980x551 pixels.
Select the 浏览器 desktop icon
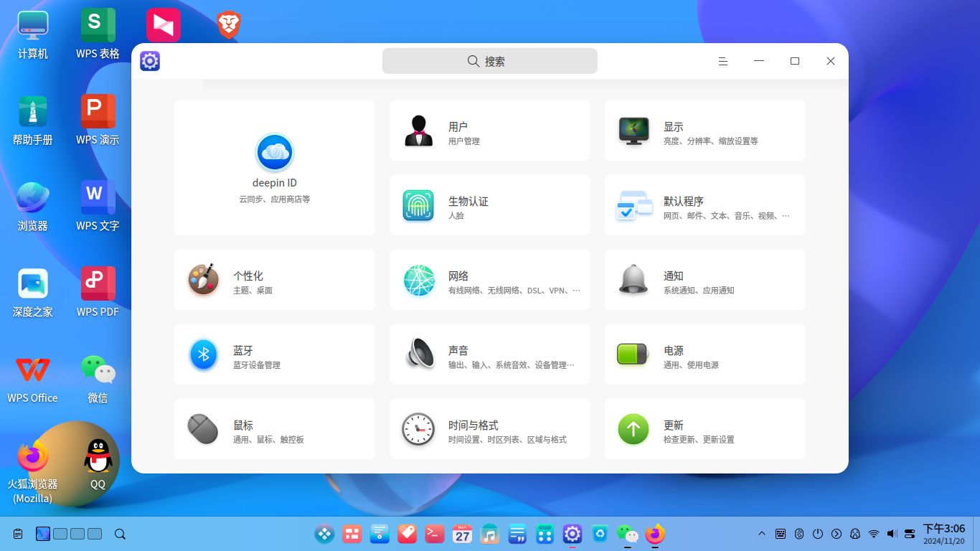point(33,207)
